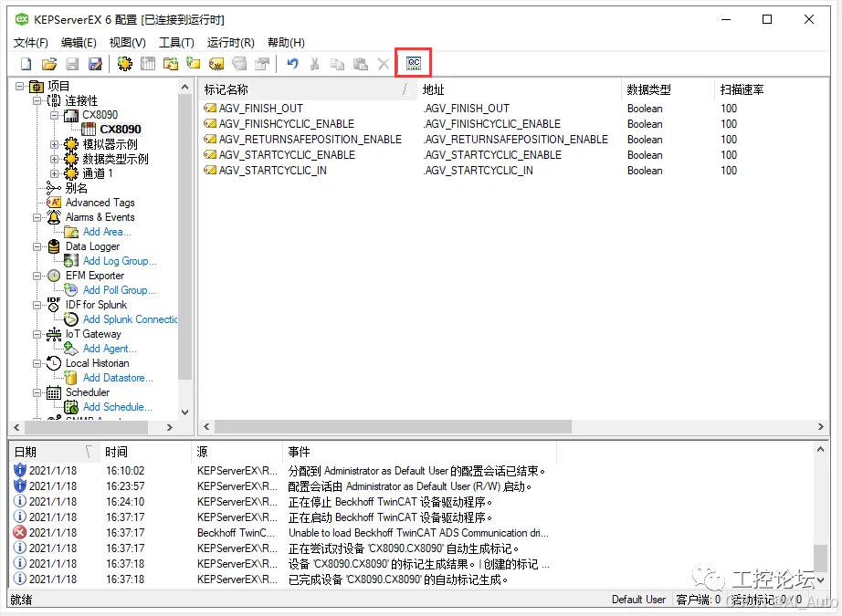Launch the Quick Client QC icon
The height and width of the screenshot is (616, 842).
414,64
